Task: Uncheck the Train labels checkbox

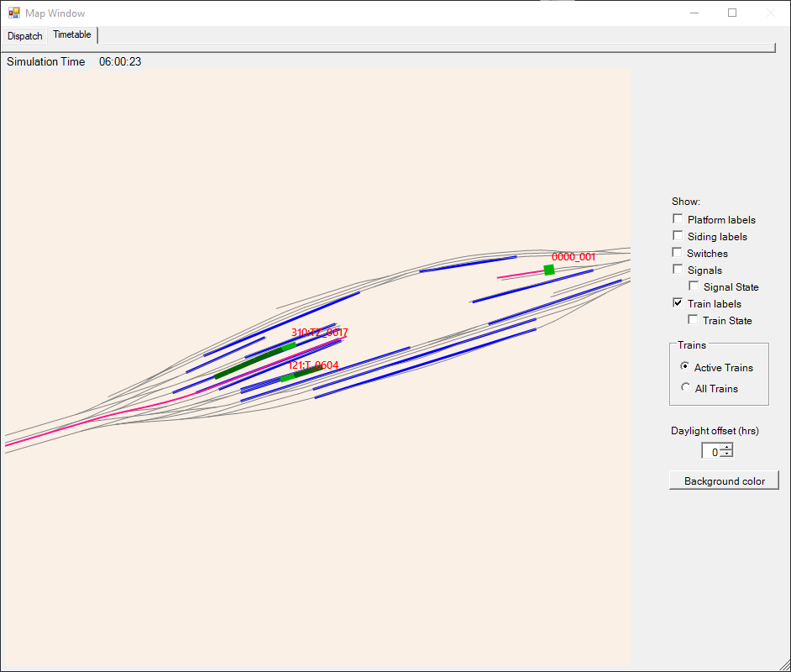Action: 678,303
